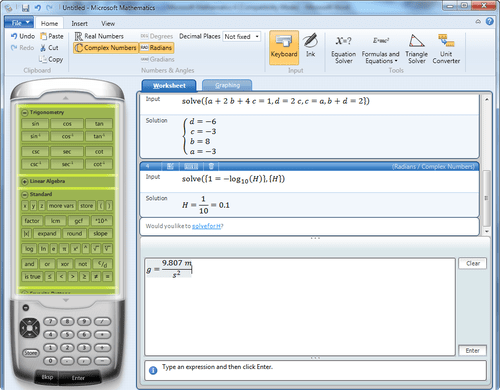Switch angle unit to Degrees
500x390 pixels.
pos(157,36)
